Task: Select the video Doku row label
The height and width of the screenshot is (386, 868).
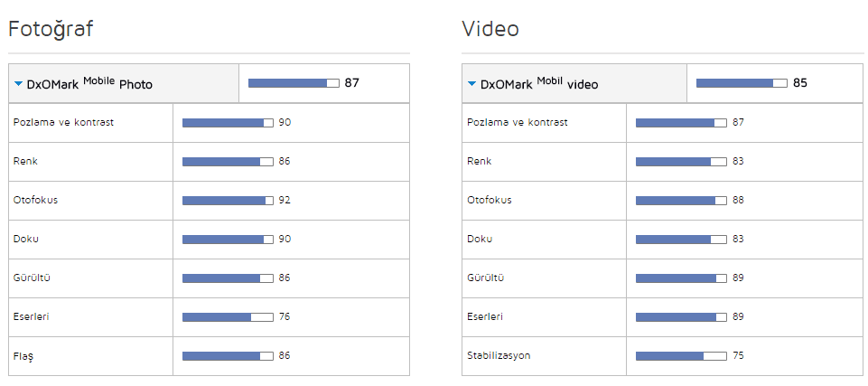Action: click(x=479, y=239)
